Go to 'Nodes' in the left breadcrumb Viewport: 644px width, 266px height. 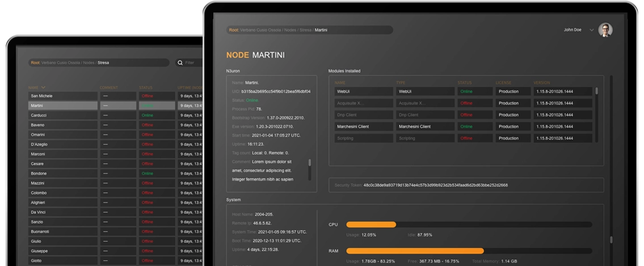click(89, 63)
